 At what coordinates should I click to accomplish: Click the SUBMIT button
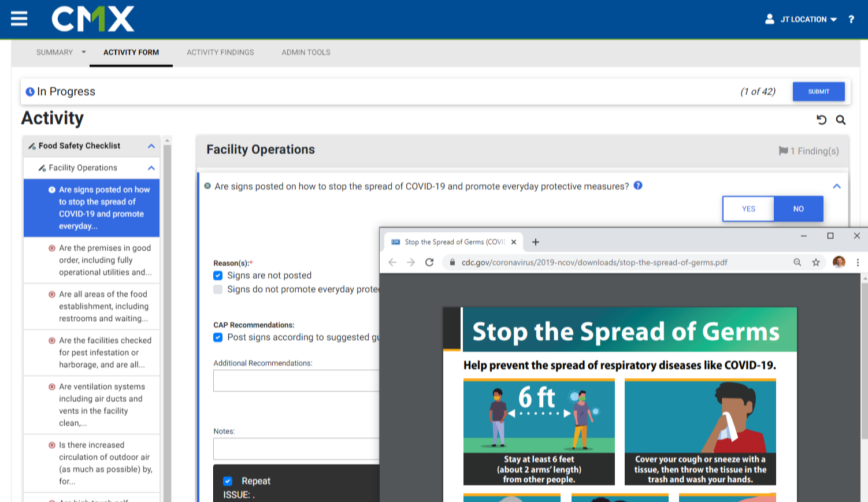(818, 91)
